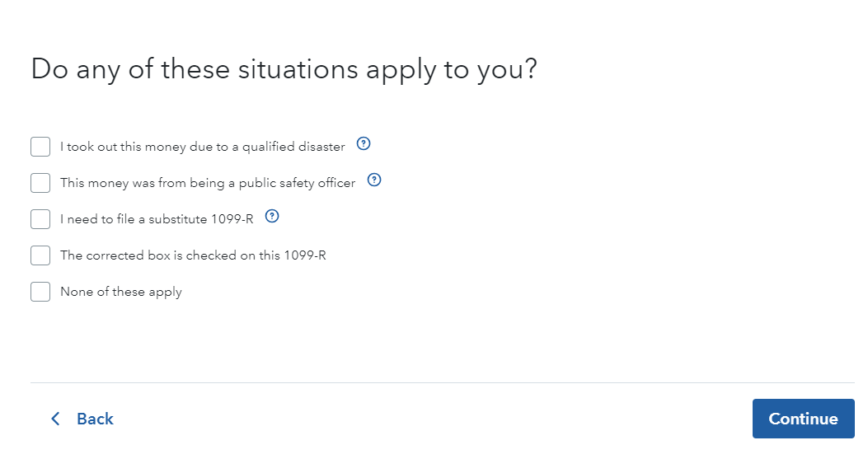
Task: Click the word "officer" in second option
Action: 336,183
